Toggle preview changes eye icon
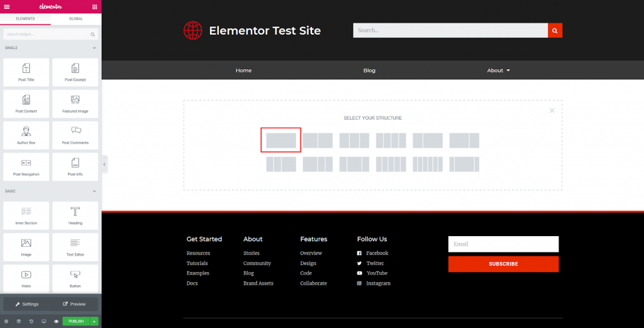Viewport: 644px width, 328px height. [56, 321]
